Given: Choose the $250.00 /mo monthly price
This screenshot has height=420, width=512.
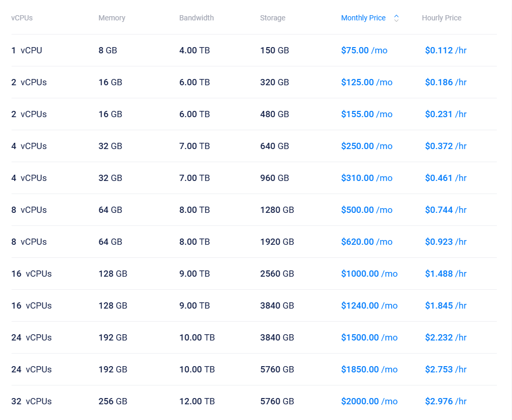Looking at the screenshot, I should point(367,146).
